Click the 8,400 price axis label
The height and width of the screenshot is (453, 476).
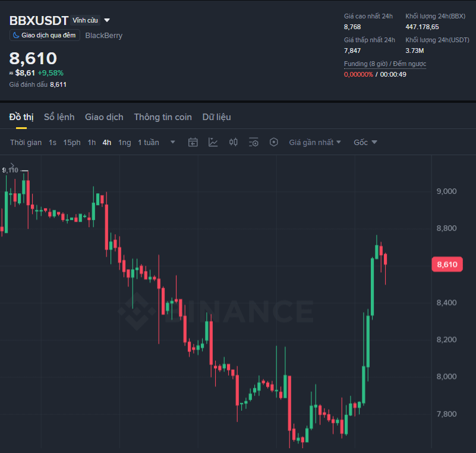[446, 303]
